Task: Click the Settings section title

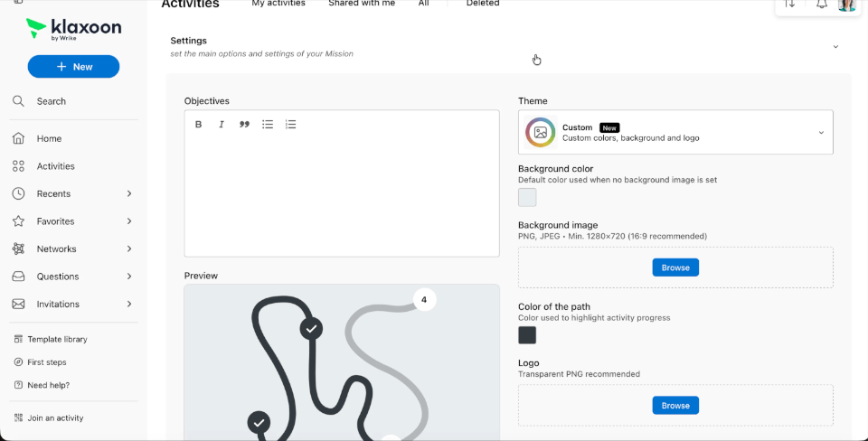Action: point(189,41)
